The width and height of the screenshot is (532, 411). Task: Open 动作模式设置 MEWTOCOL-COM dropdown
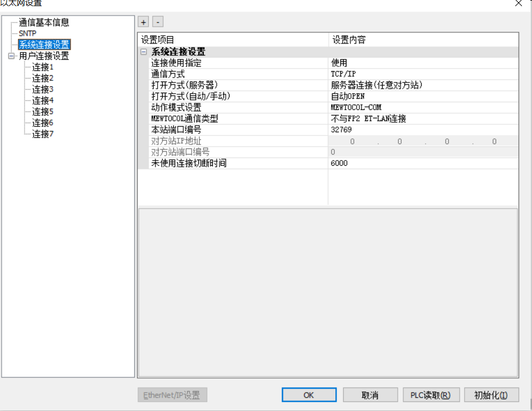[423, 108]
